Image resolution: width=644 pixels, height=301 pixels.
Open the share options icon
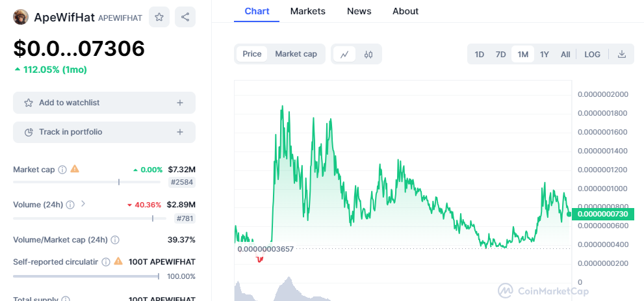185,18
